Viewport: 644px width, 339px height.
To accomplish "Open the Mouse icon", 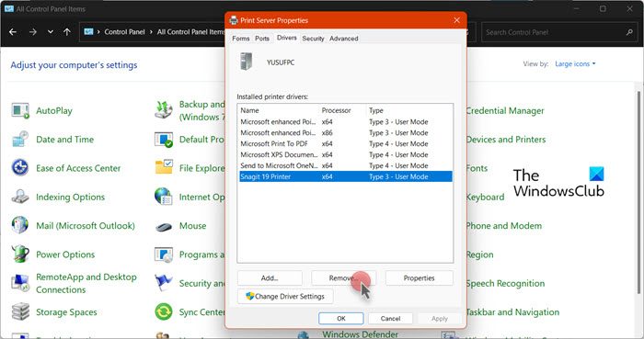I will pyautogui.click(x=164, y=226).
